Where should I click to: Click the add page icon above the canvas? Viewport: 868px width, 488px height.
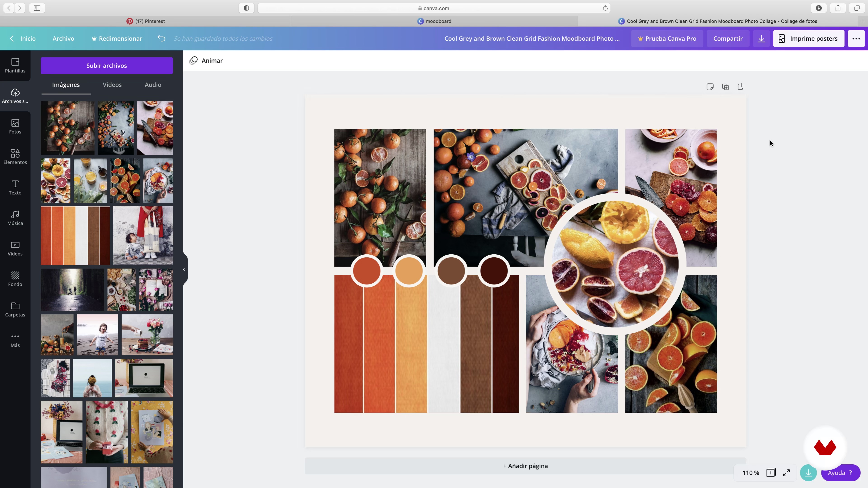(x=741, y=87)
